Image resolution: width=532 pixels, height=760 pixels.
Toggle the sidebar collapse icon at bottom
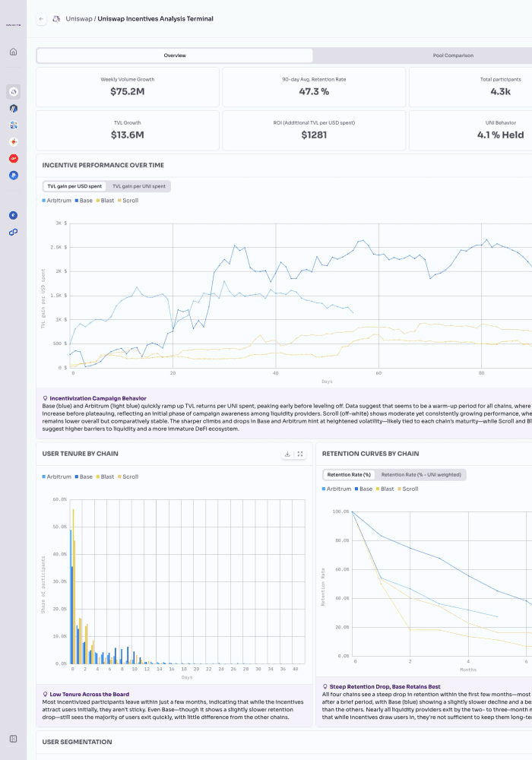(x=14, y=739)
